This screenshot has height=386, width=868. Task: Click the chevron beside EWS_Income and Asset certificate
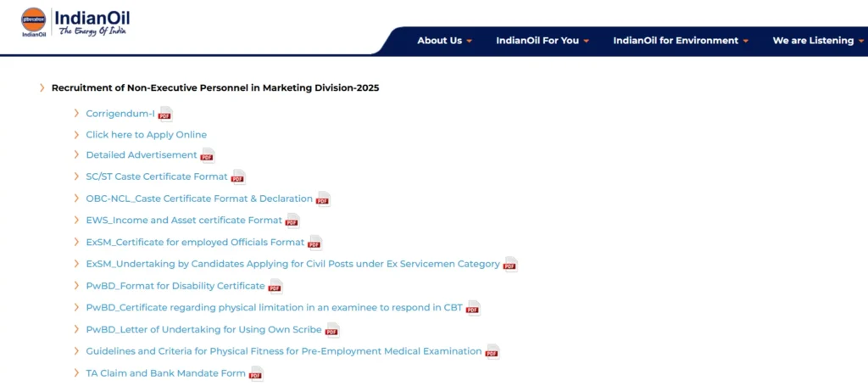pos(76,220)
